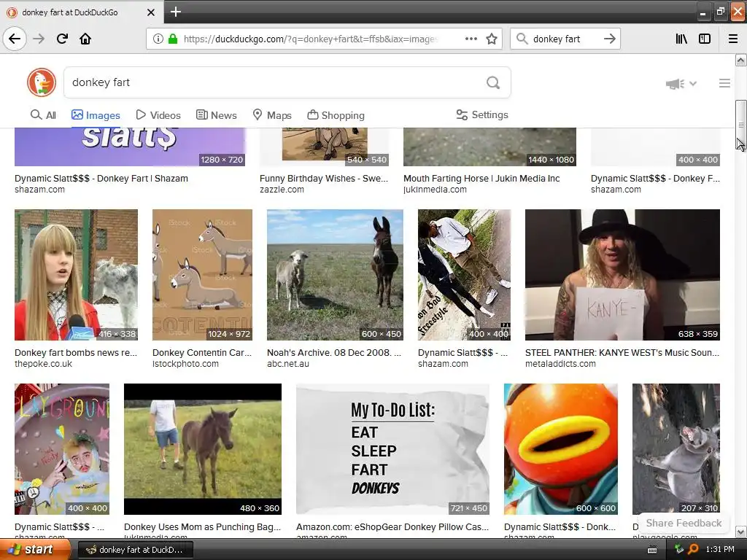Click the browser Forward arrow button
747x560 pixels.
coord(39,39)
